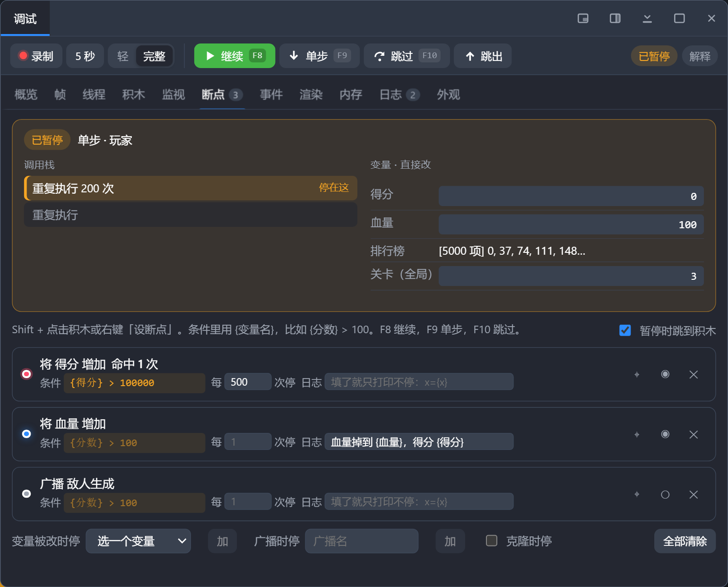Edit the 500 hit count field
The image size is (728, 587).
pos(248,382)
